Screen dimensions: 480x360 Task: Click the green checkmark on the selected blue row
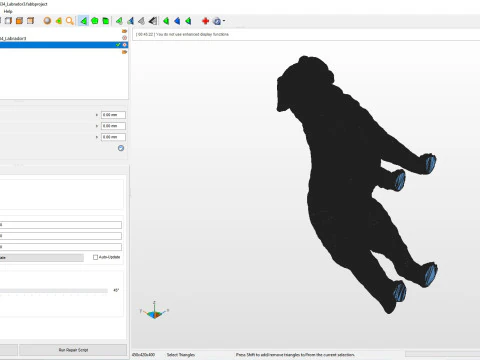[x=118, y=45]
